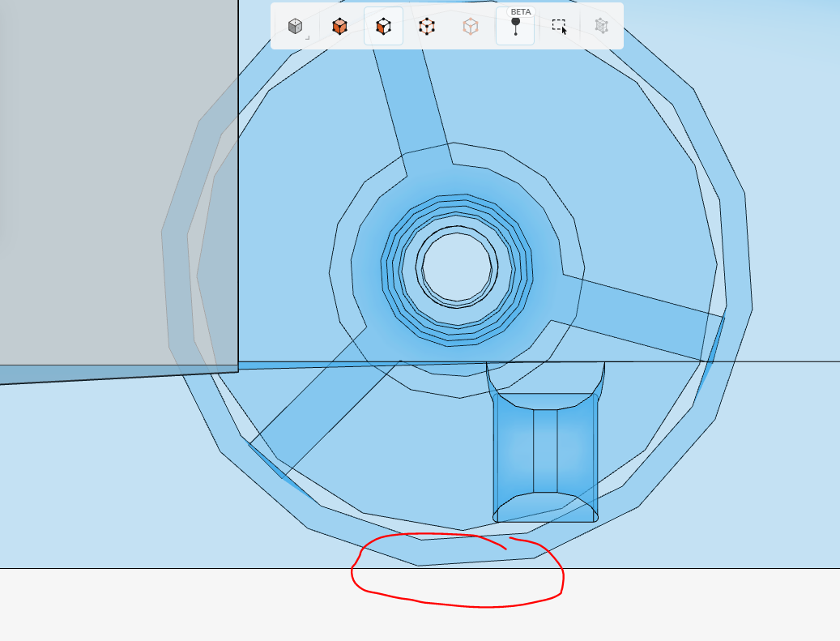
Task: Choose the box select marquee tool
Action: coord(559,26)
